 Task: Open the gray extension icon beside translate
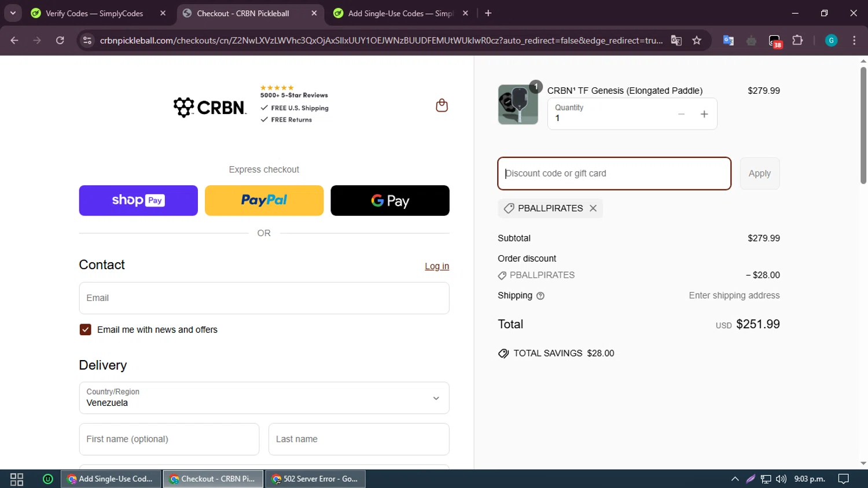(752, 41)
